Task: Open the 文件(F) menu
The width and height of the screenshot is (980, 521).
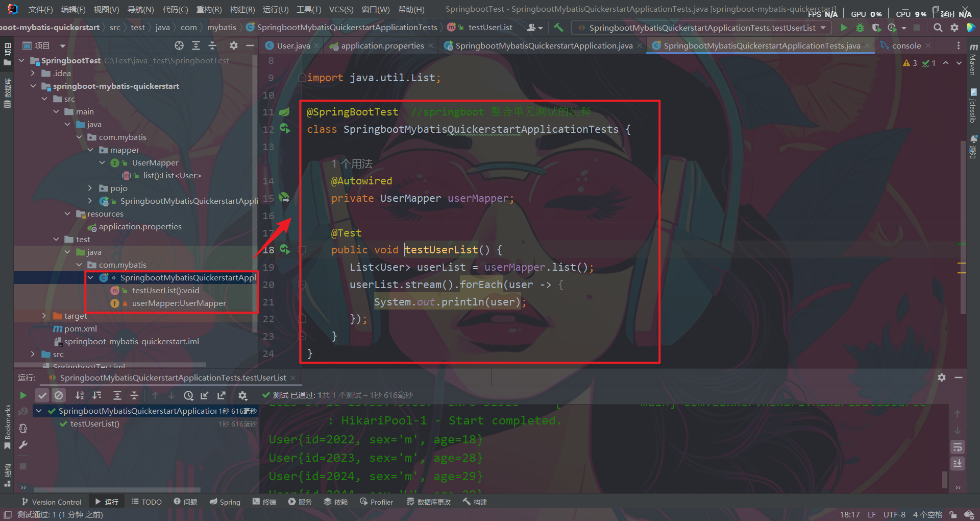Action: (40, 9)
